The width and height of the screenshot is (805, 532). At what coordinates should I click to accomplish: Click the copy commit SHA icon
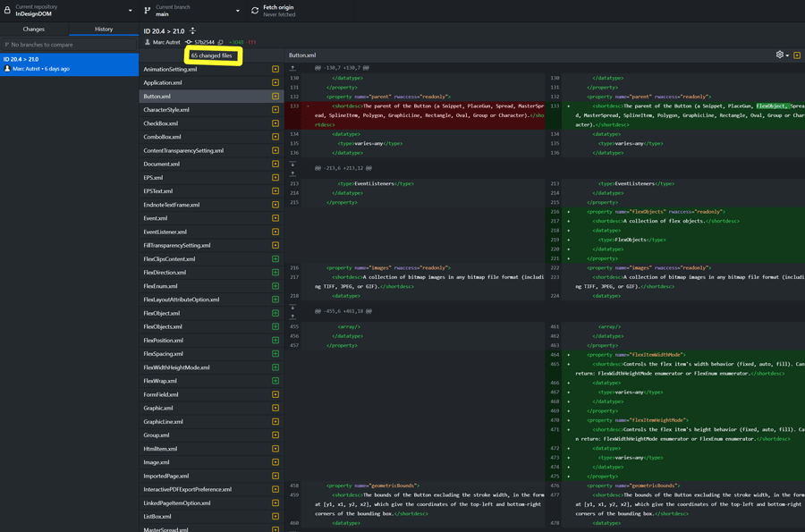[x=221, y=42]
